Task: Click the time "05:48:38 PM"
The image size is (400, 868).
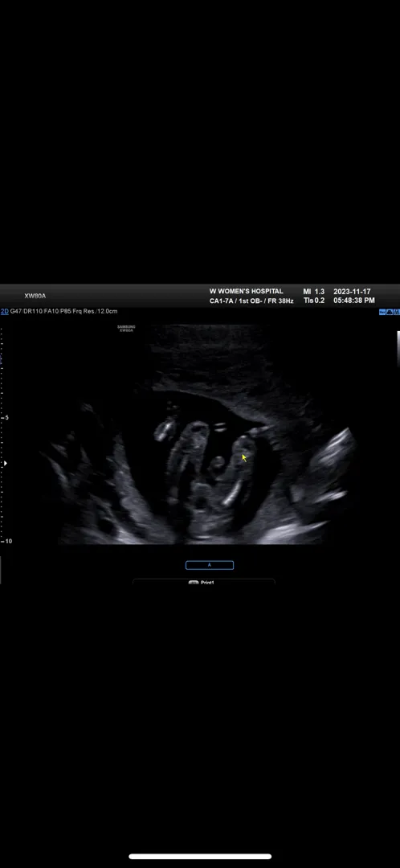Action: (x=354, y=301)
